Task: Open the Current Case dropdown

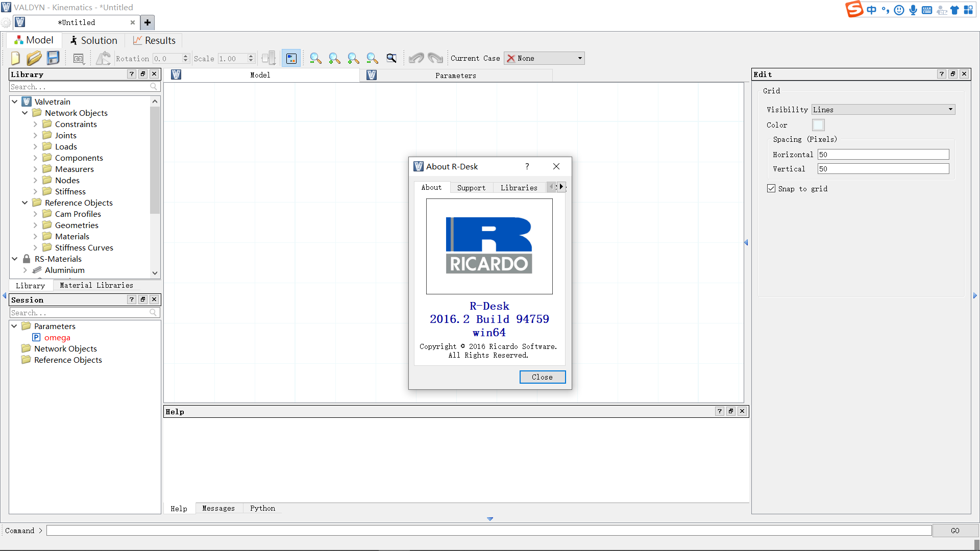Action: point(544,58)
